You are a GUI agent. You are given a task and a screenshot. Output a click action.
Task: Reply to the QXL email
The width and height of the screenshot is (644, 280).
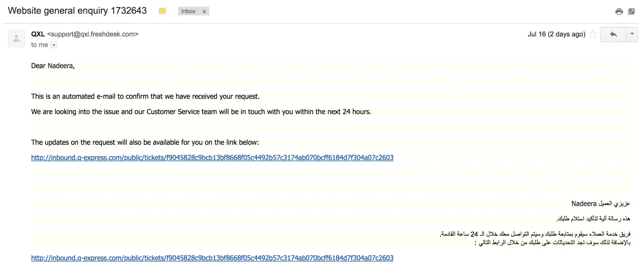(x=613, y=34)
